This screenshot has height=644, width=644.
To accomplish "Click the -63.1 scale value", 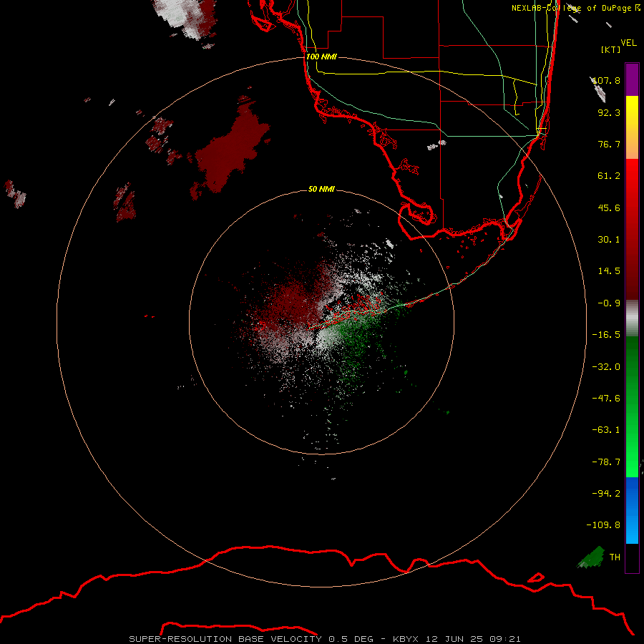I will [606, 430].
